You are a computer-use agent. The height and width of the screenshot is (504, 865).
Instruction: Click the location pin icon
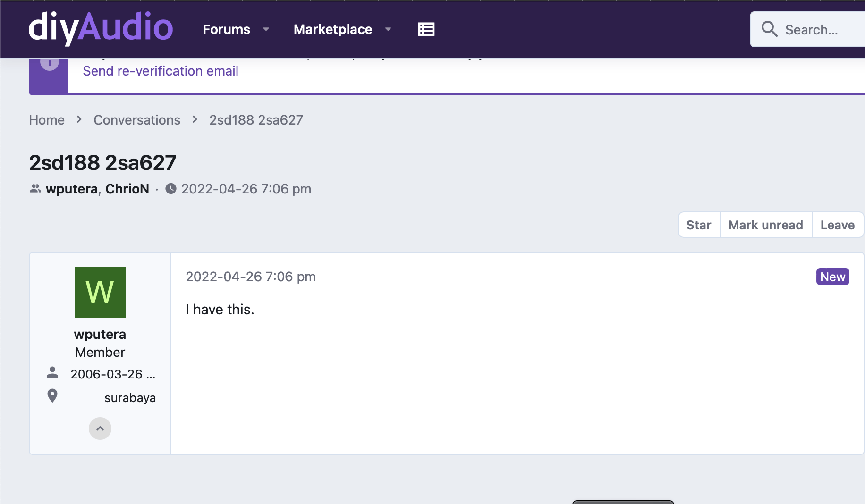pos(52,396)
